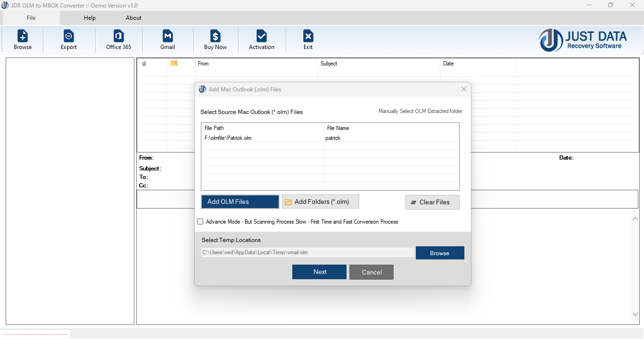This screenshot has width=644, height=339.
Task: Minimize the main application window
Action: click(x=589, y=5)
